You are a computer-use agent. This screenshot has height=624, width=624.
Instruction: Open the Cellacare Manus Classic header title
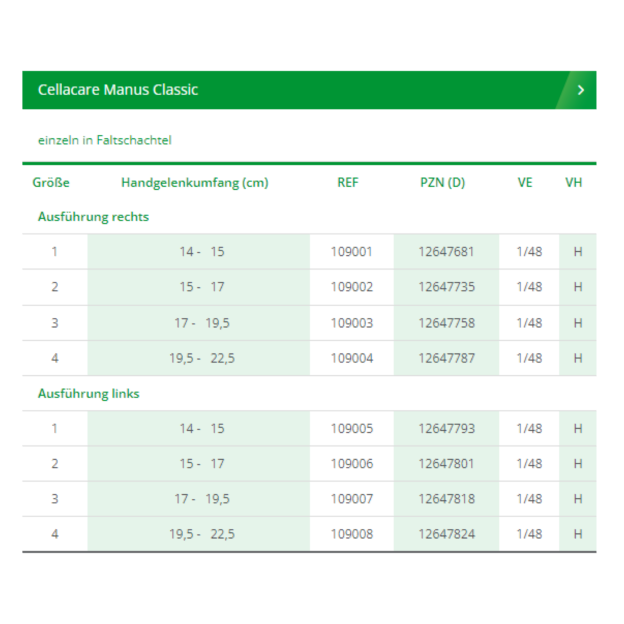pos(118,90)
